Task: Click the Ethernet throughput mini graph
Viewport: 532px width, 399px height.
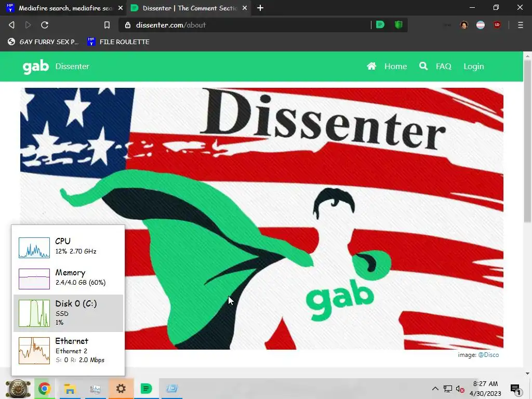Action: pos(34,351)
